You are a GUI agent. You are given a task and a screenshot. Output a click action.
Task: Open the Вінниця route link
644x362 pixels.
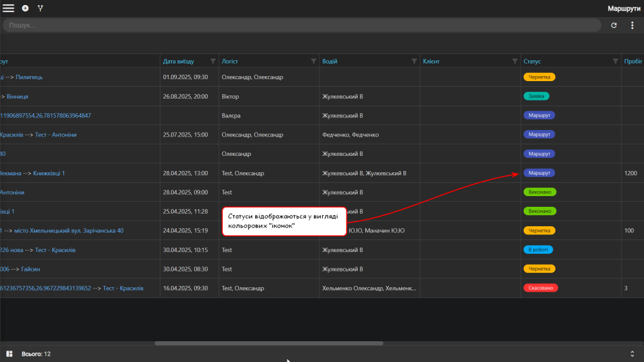17,96
